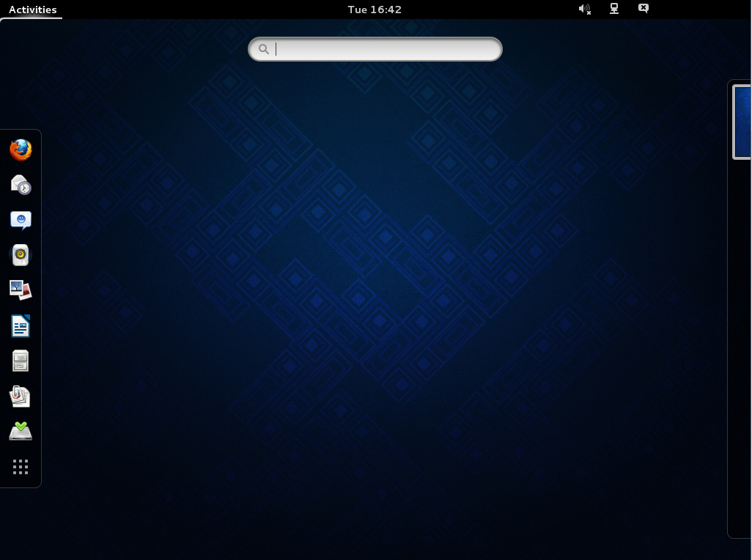Open the Evolution mail and calendar app

tap(21, 185)
